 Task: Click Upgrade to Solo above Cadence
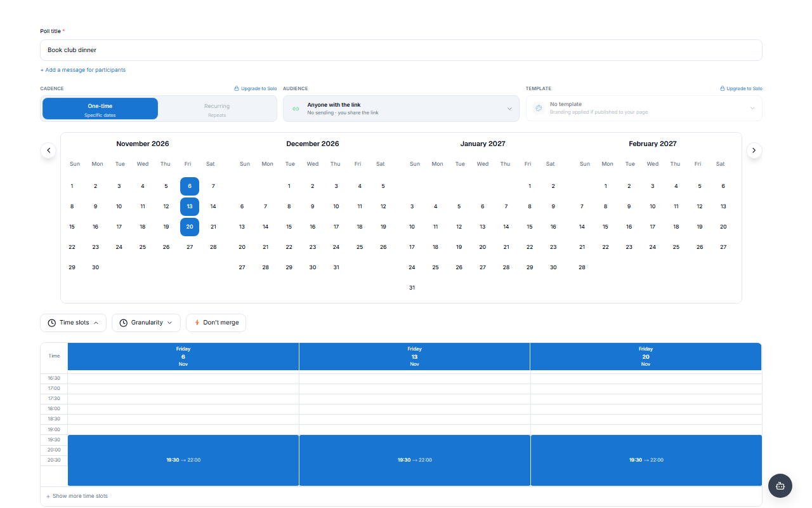pyautogui.click(x=256, y=89)
